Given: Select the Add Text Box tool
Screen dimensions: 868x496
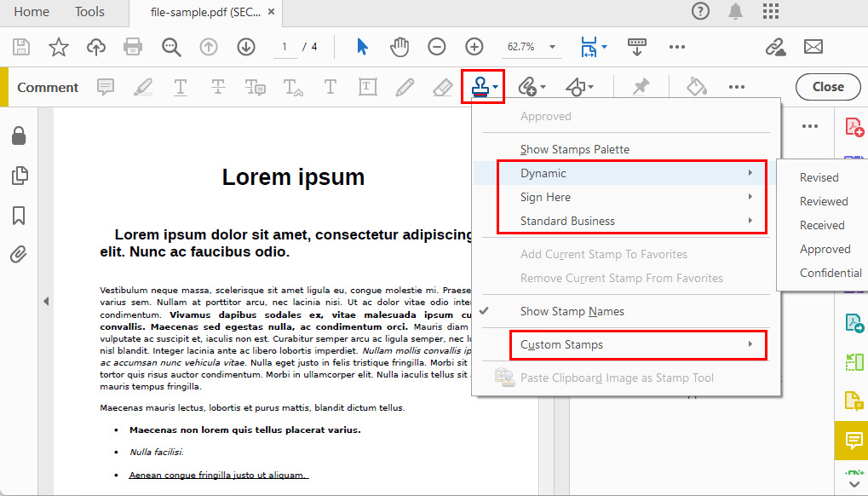Looking at the screenshot, I should point(367,86).
